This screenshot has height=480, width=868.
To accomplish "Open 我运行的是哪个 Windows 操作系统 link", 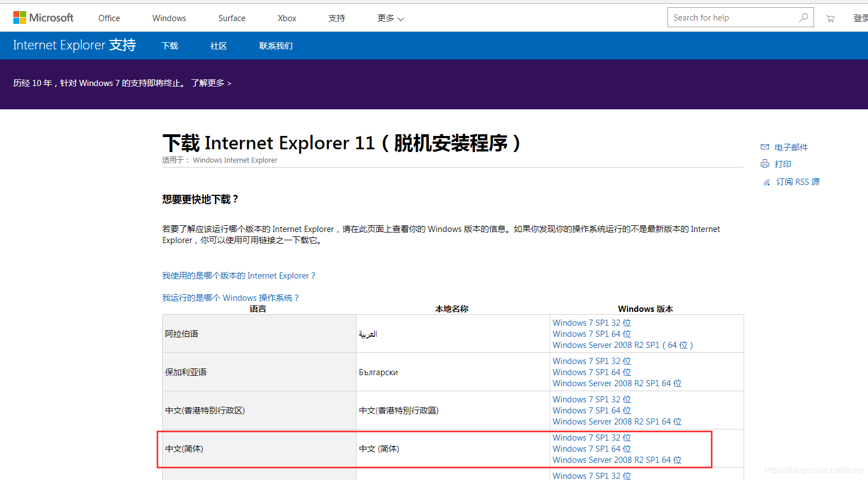I will (x=230, y=298).
